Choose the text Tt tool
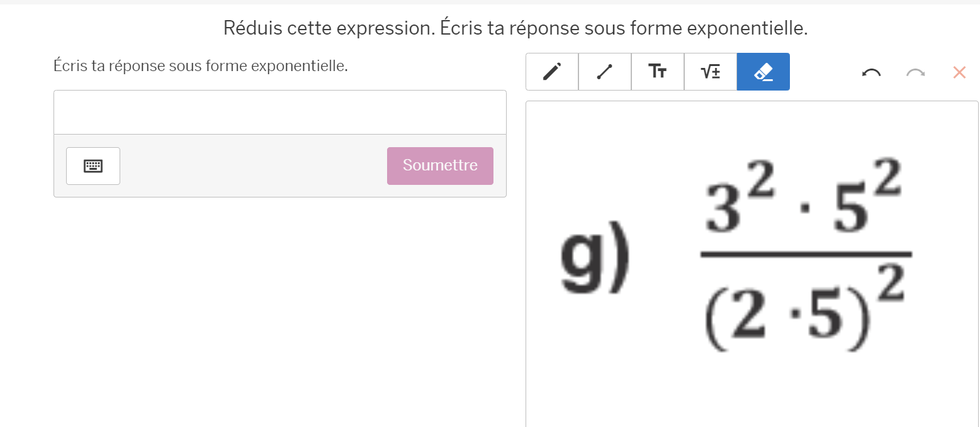This screenshot has width=980, height=427. tap(658, 72)
